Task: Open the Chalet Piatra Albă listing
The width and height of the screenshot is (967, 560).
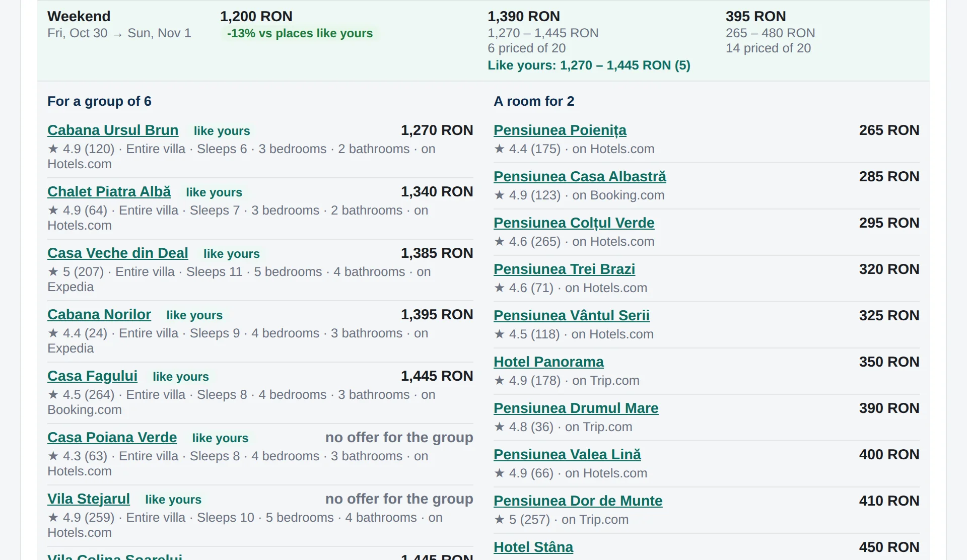Action: (x=109, y=191)
